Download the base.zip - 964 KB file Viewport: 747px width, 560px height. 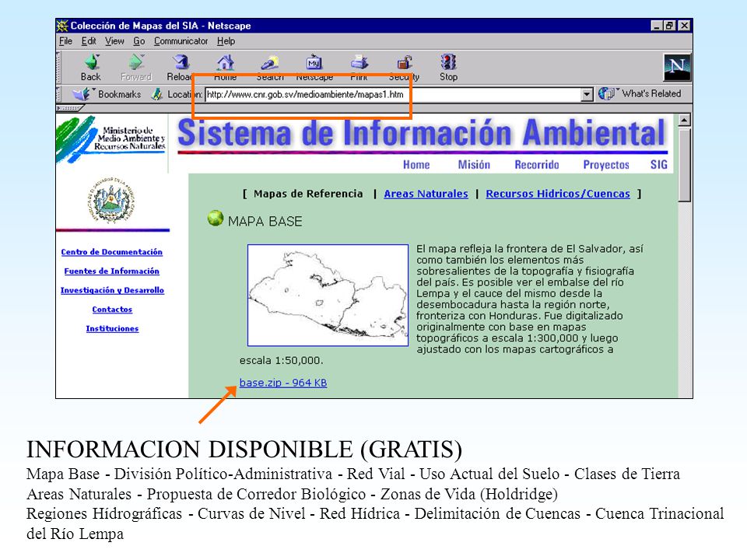[x=283, y=383]
